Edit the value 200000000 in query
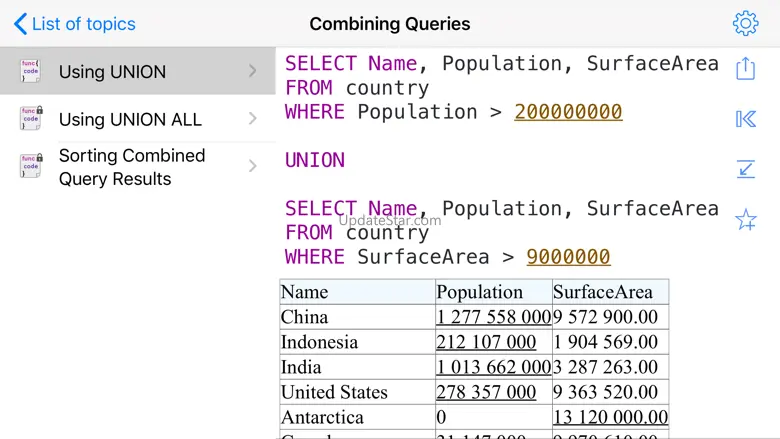Viewport: 780px width, 439px height. 568,112
